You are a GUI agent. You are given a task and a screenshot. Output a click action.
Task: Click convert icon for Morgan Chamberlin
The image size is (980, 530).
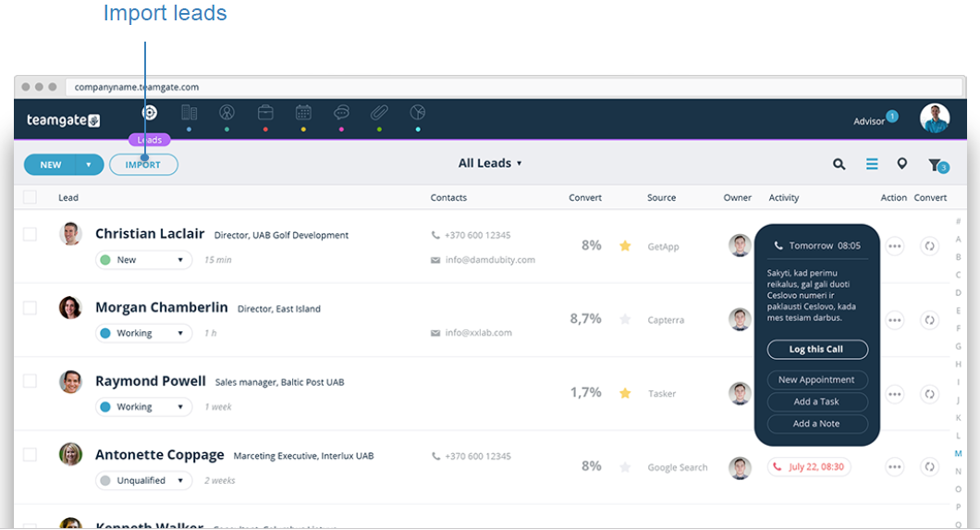[x=930, y=320]
